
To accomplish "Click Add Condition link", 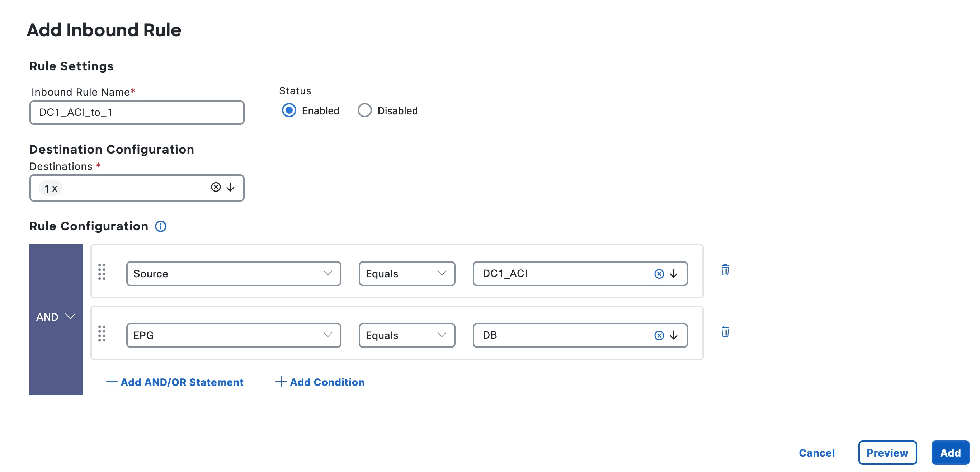I will point(320,382).
